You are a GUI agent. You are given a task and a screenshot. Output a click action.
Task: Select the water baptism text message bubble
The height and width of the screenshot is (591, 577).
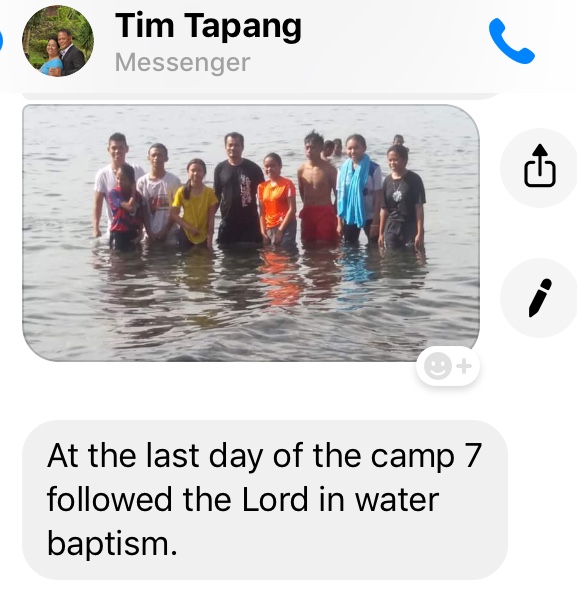265,500
